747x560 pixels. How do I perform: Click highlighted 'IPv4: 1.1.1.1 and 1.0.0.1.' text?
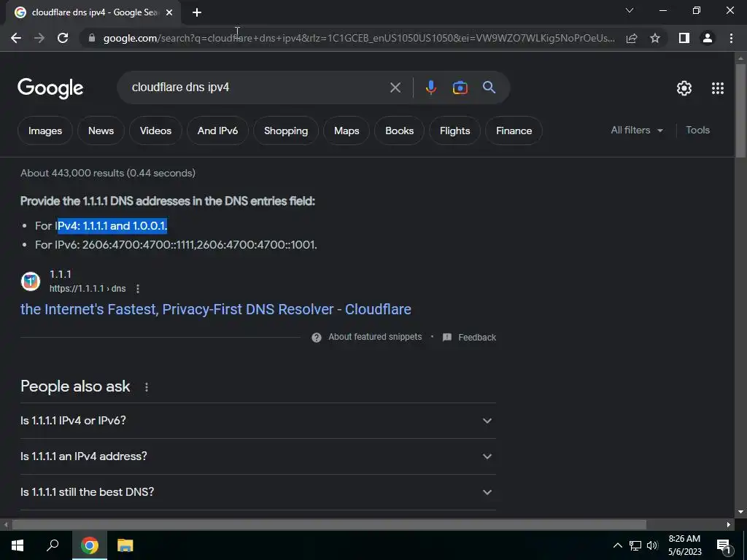click(x=112, y=226)
